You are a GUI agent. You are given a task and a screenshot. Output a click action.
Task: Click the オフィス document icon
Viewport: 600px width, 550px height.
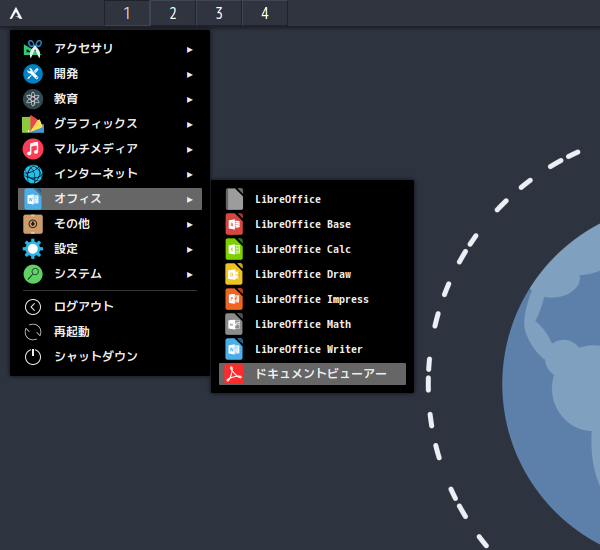33,199
